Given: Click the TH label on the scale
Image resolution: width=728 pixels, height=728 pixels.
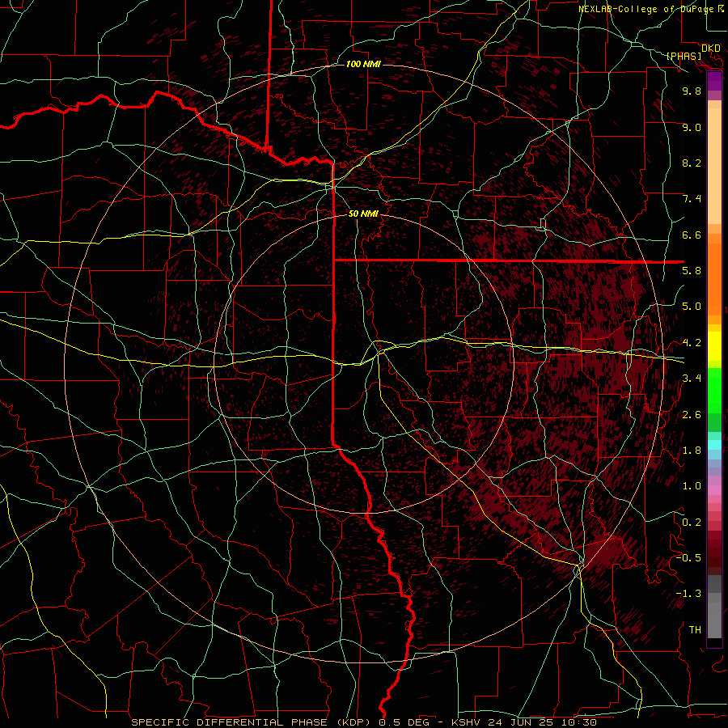Looking at the screenshot, I should (695, 630).
